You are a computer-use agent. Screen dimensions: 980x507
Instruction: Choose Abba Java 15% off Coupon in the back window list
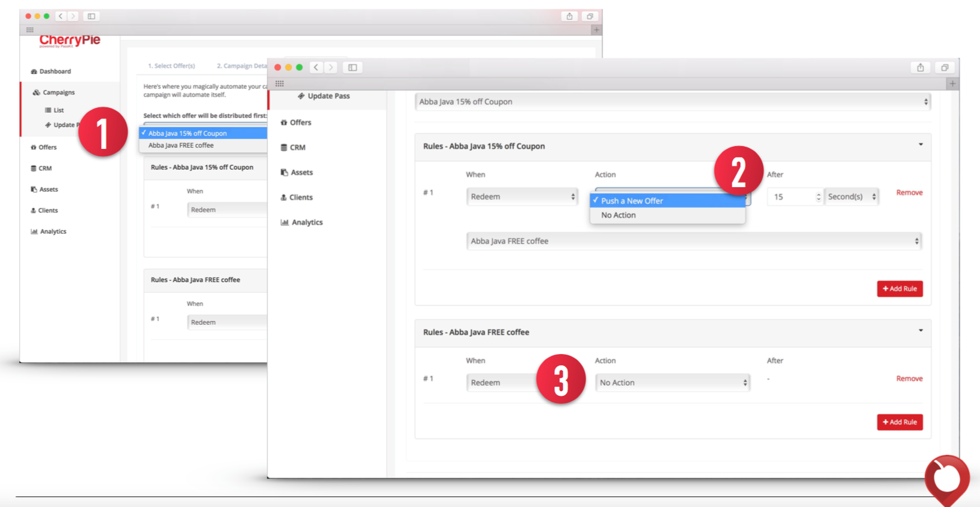click(203, 133)
